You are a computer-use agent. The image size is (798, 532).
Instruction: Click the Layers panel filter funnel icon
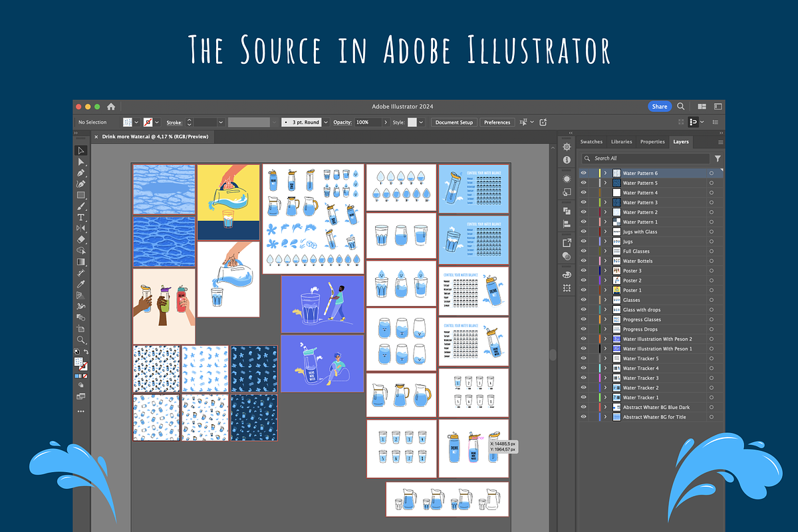[718, 158]
